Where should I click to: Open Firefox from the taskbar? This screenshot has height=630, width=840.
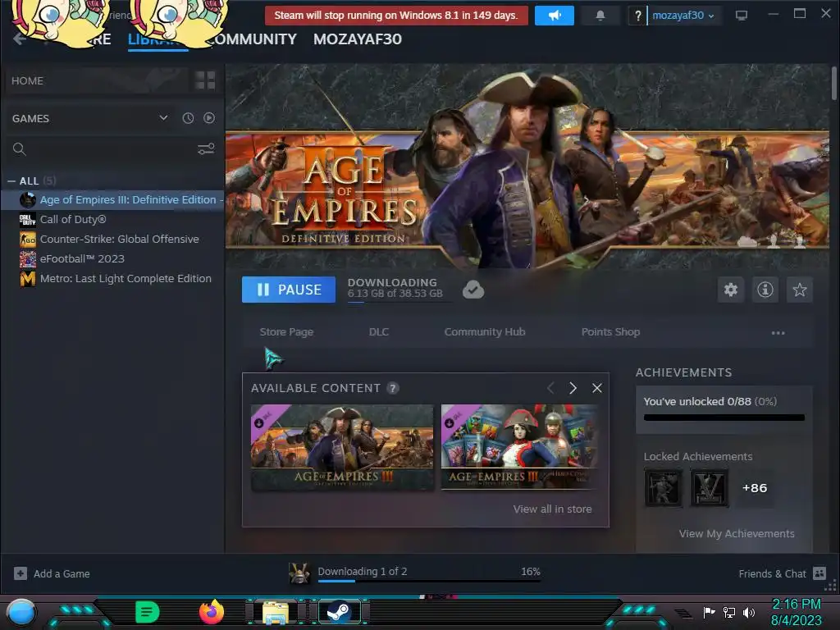click(211, 612)
